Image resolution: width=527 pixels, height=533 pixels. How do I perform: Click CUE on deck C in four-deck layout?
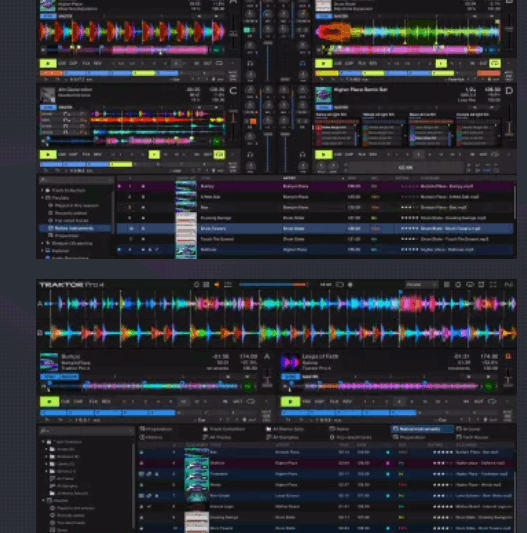(62, 155)
